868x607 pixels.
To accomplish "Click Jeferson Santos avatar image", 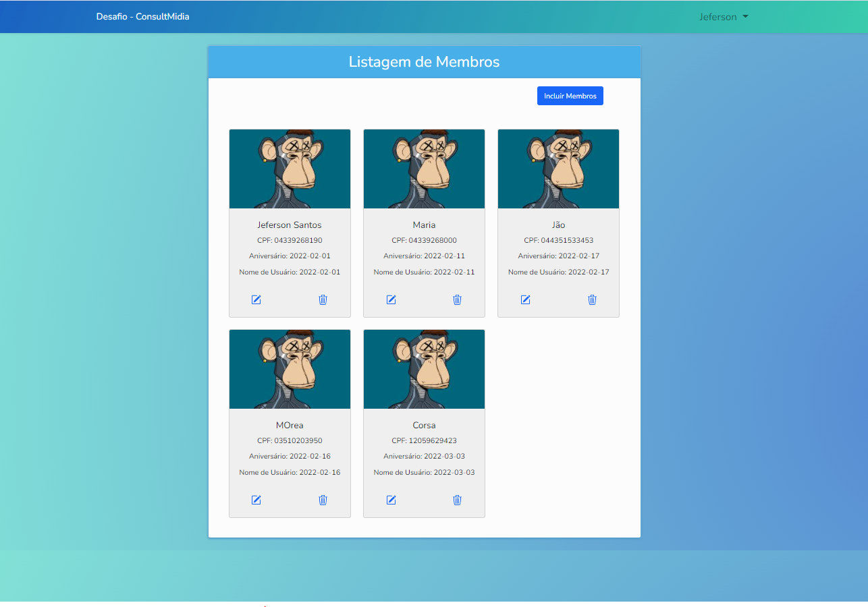I will 290,169.
